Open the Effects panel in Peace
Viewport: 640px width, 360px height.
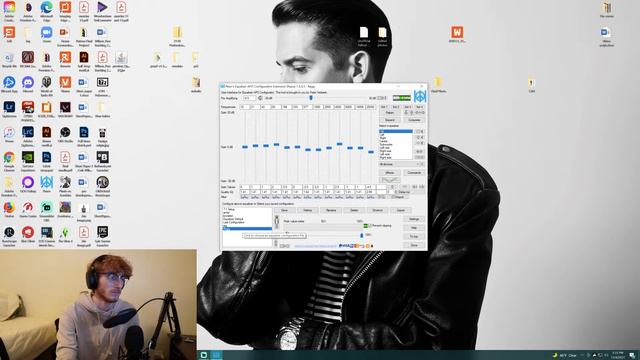coord(390,173)
